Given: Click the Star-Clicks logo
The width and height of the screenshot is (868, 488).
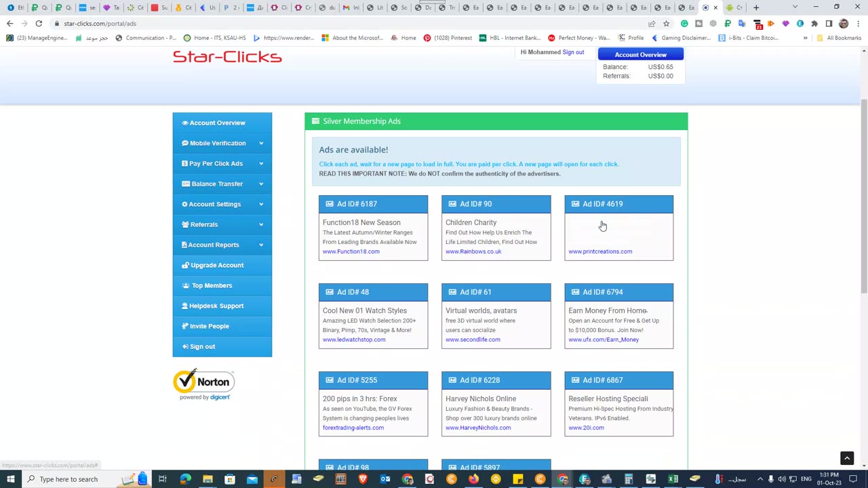Looking at the screenshot, I should (227, 57).
